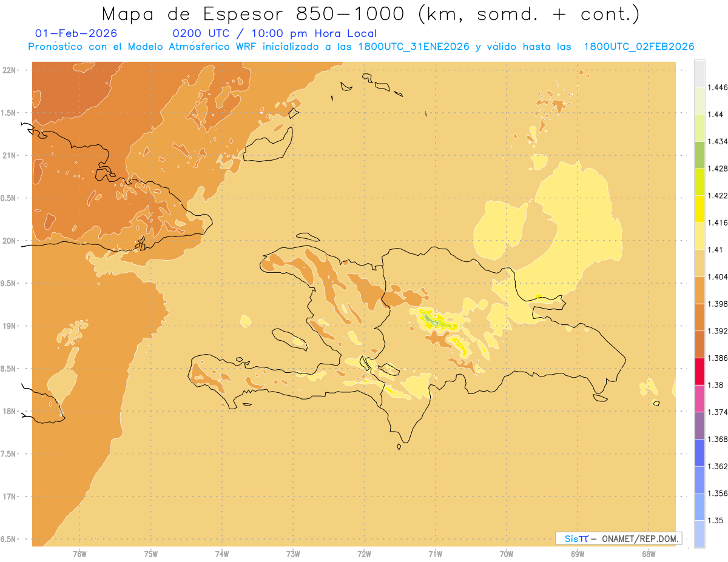Click the legend value 1.35
Viewport: 728px width, 562px height.
tap(715, 520)
